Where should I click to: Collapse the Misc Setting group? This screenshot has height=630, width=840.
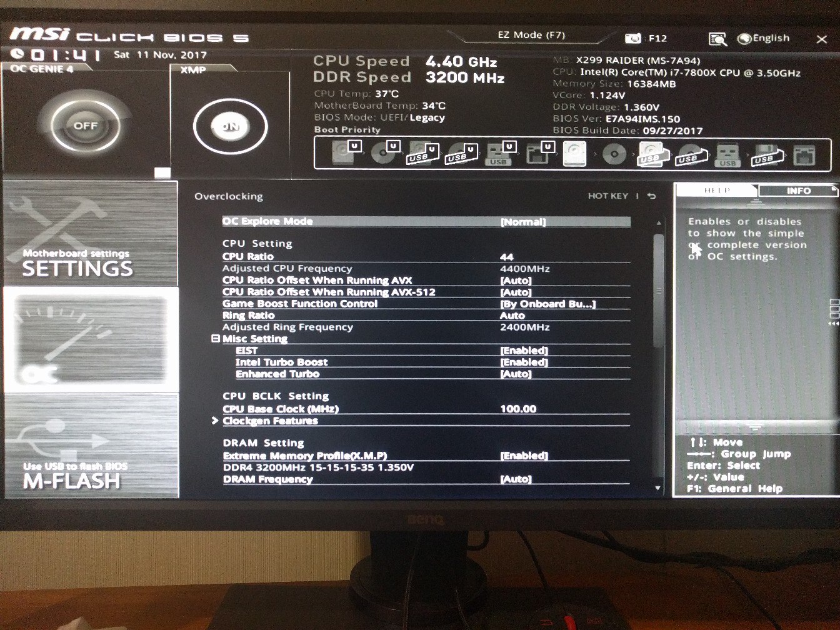(x=216, y=339)
